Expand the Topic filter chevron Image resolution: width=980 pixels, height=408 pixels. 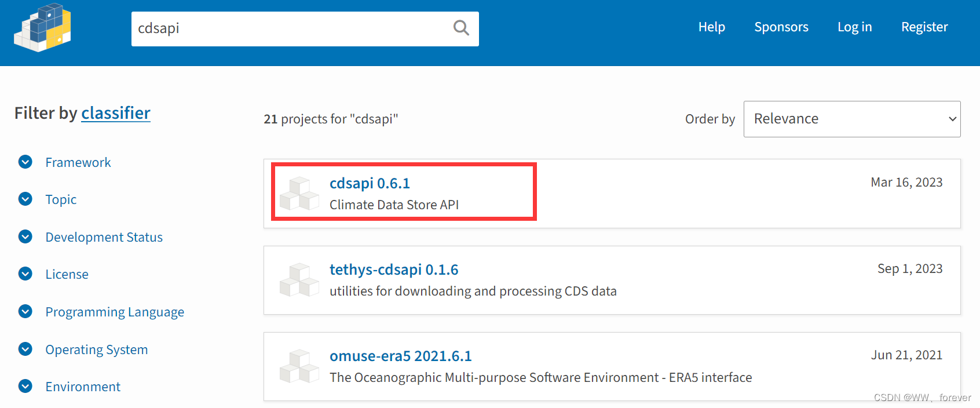25,199
